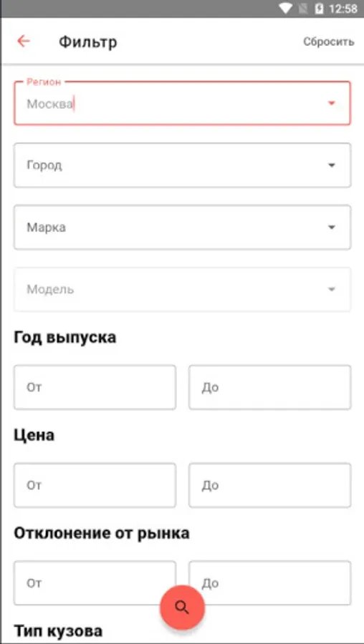The image size is (364, 644).
Task: Click the Отклонение от рынка До field
Action: 270,582
